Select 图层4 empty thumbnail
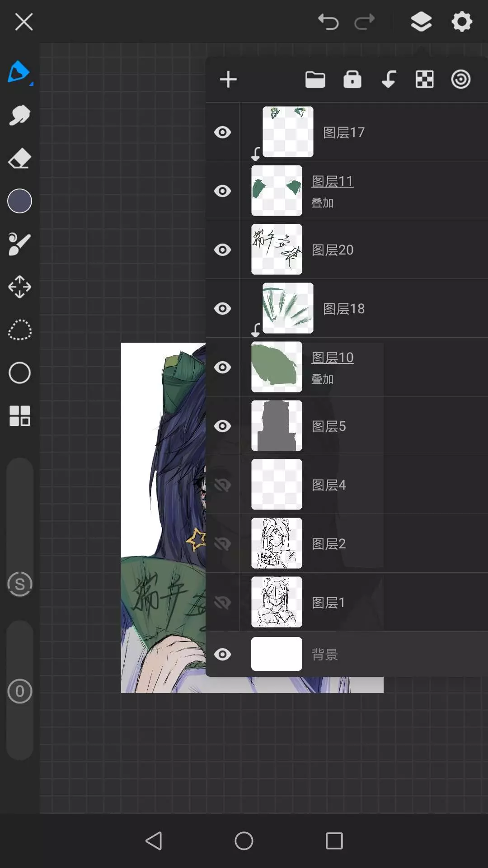The image size is (488, 868). (277, 485)
